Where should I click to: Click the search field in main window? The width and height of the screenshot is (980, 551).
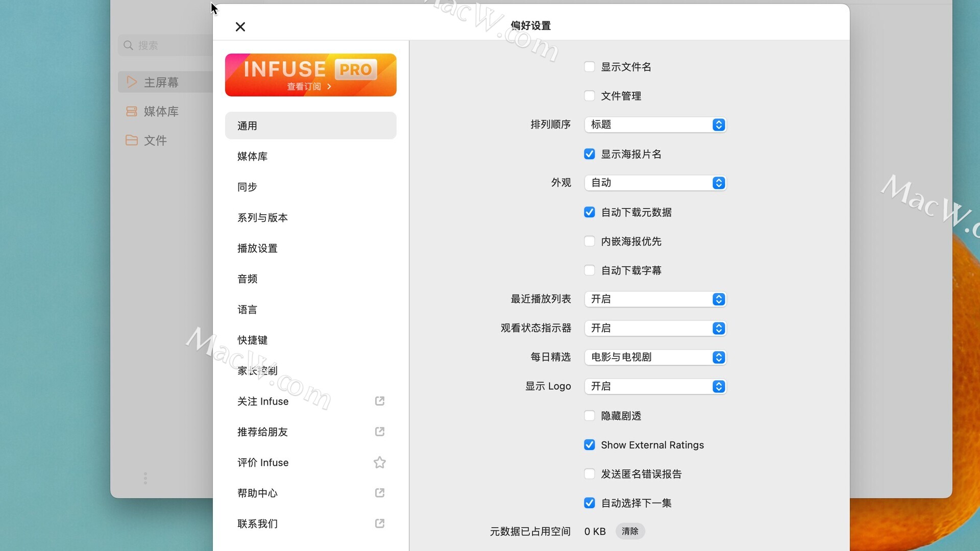click(x=165, y=45)
